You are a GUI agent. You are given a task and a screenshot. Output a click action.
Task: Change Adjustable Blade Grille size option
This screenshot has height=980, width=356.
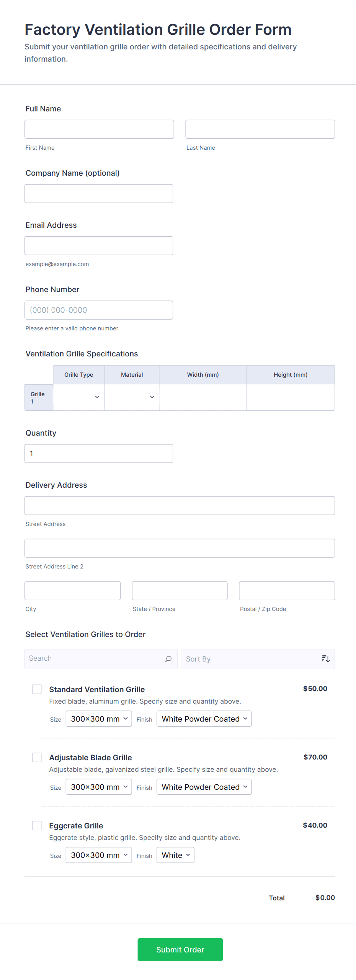99,787
